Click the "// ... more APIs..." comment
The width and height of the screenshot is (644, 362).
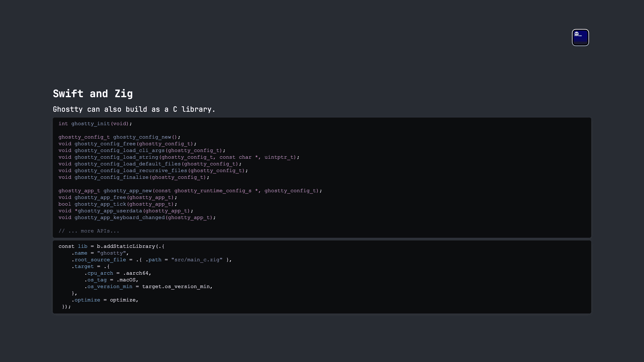(89, 231)
